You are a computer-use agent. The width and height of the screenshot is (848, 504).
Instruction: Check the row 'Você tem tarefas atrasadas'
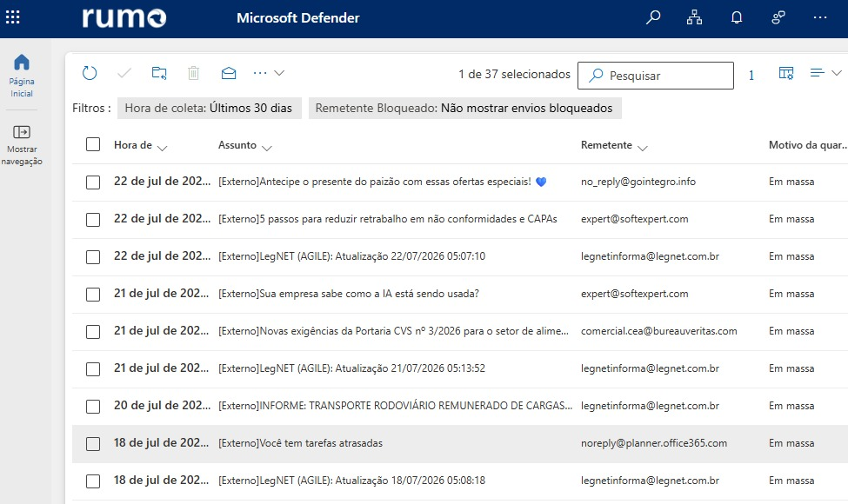click(93, 443)
